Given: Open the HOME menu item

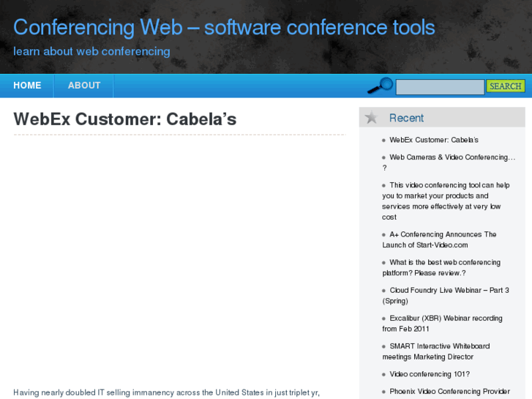Looking at the screenshot, I should pos(27,86).
